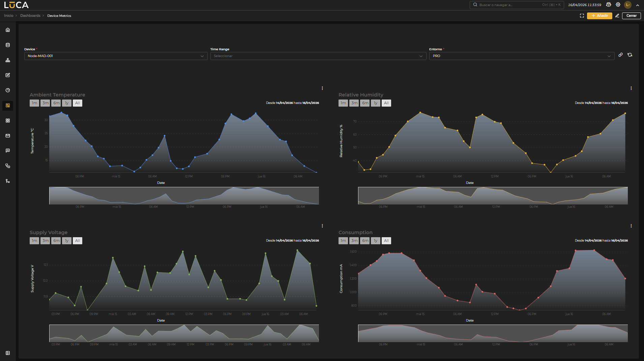Collapse header using the up chevron
The width and height of the screenshot is (644, 361).
tap(638, 5)
